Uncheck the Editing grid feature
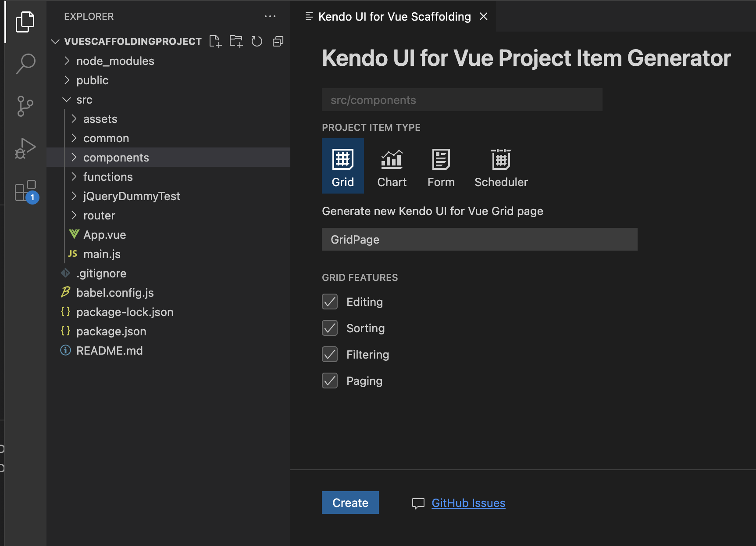The image size is (756, 546). coord(329,302)
